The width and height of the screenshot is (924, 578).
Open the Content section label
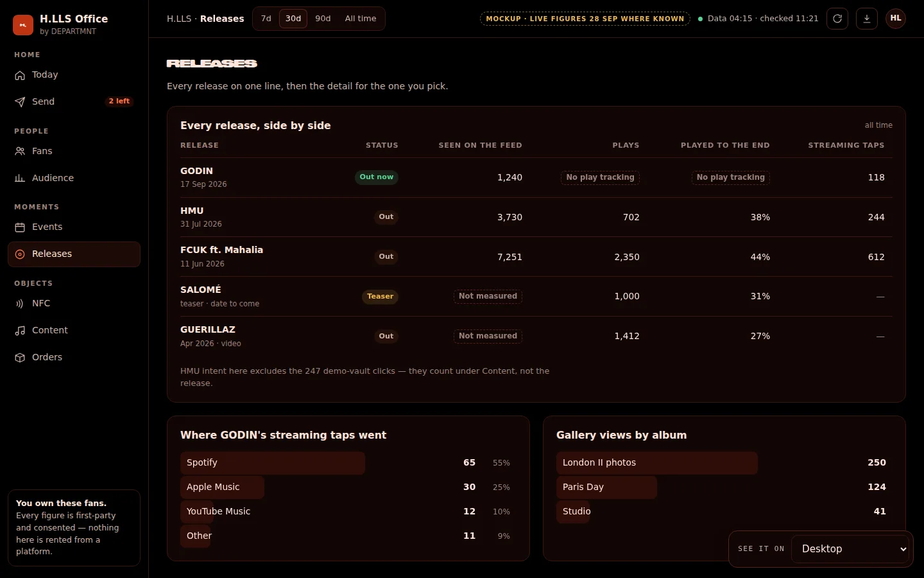[50, 331]
